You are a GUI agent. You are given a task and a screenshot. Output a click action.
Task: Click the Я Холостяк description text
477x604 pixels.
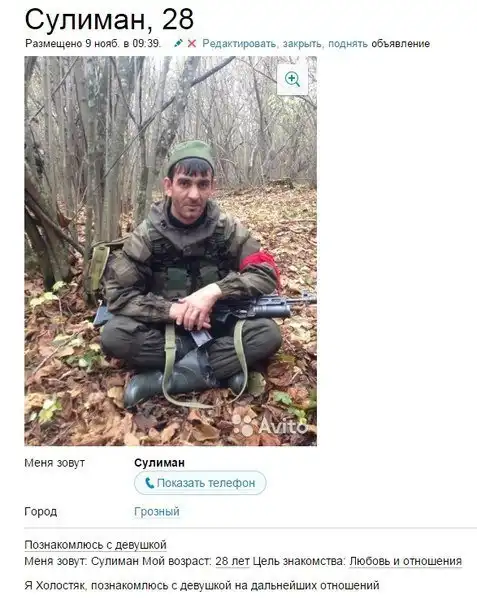202,586
